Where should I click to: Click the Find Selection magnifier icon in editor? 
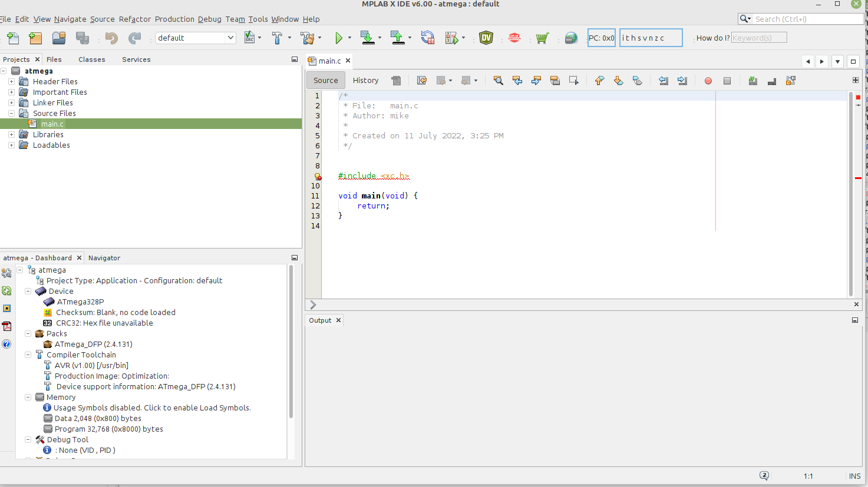coord(498,81)
